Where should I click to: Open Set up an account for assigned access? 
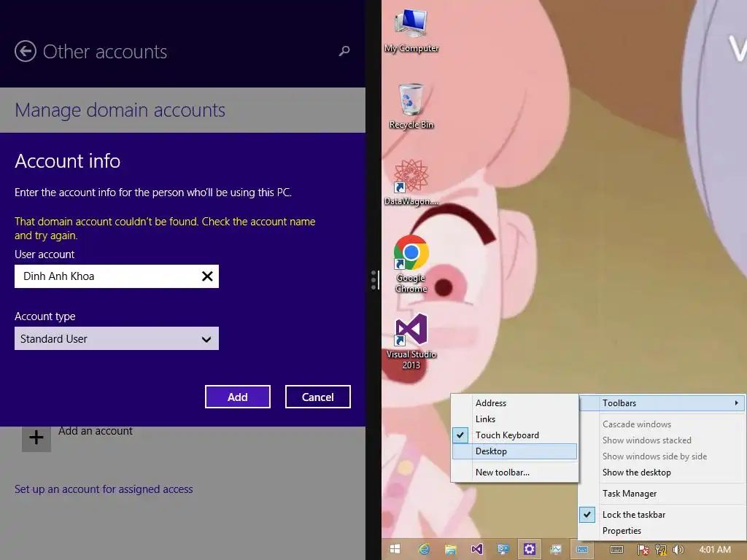tap(104, 489)
